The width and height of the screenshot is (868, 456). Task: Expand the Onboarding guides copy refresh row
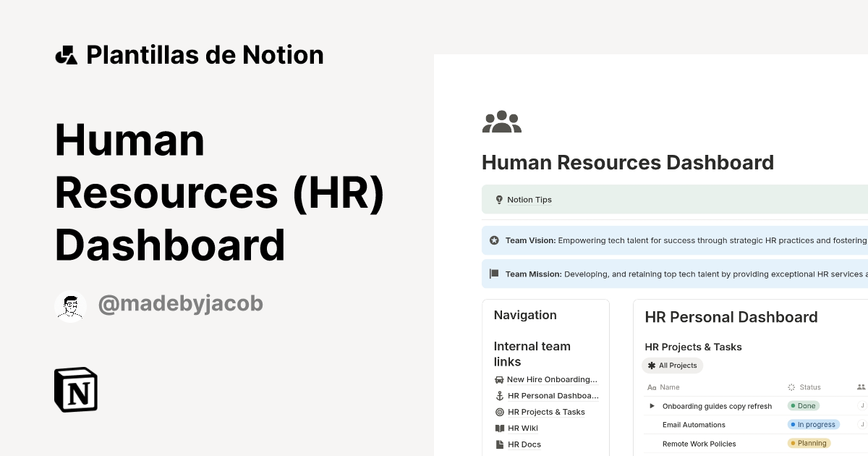(x=652, y=405)
